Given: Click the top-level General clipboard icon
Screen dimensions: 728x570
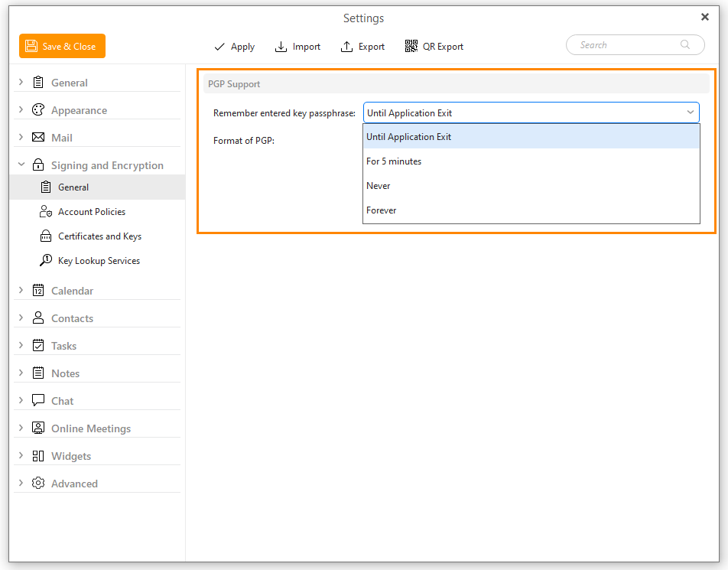Looking at the screenshot, I should click(x=38, y=82).
